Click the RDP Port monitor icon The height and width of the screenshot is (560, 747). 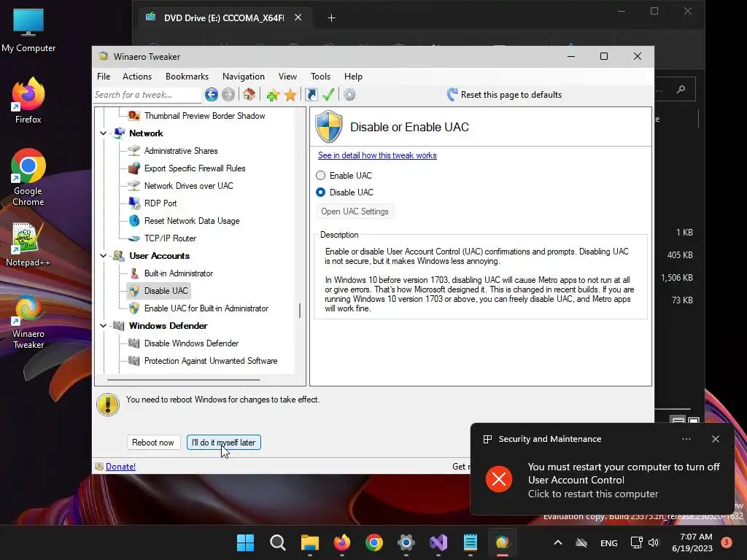pyautogui.click(x=134, y=203)
